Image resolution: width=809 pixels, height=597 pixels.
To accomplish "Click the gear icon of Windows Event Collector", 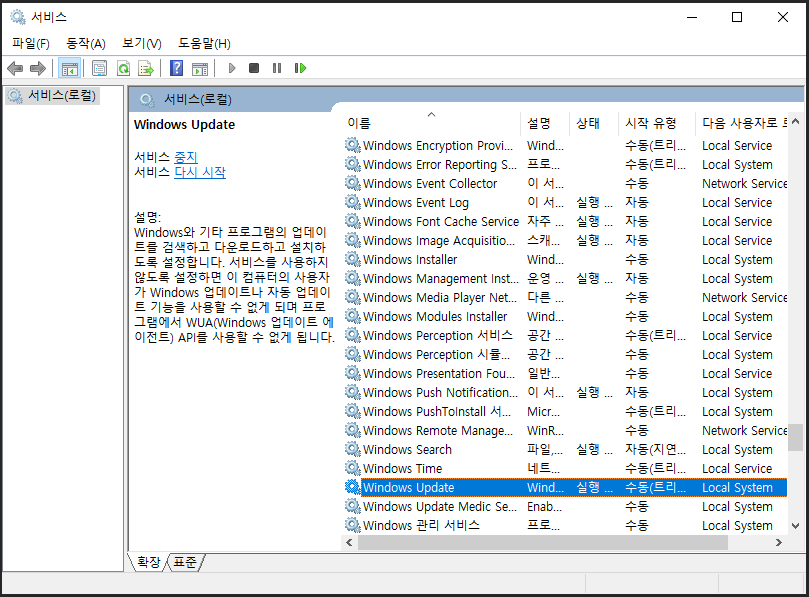I will coord(352,183).
